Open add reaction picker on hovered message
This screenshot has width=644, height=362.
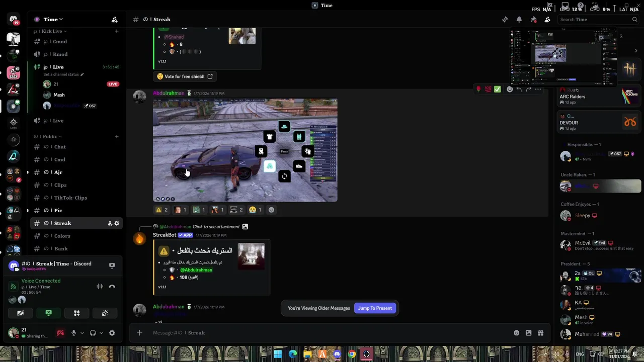tap(510, 89)
